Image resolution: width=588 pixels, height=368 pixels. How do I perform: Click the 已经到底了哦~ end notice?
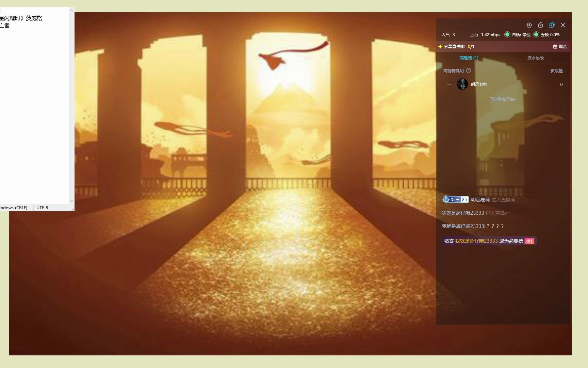tap(503, 99)
